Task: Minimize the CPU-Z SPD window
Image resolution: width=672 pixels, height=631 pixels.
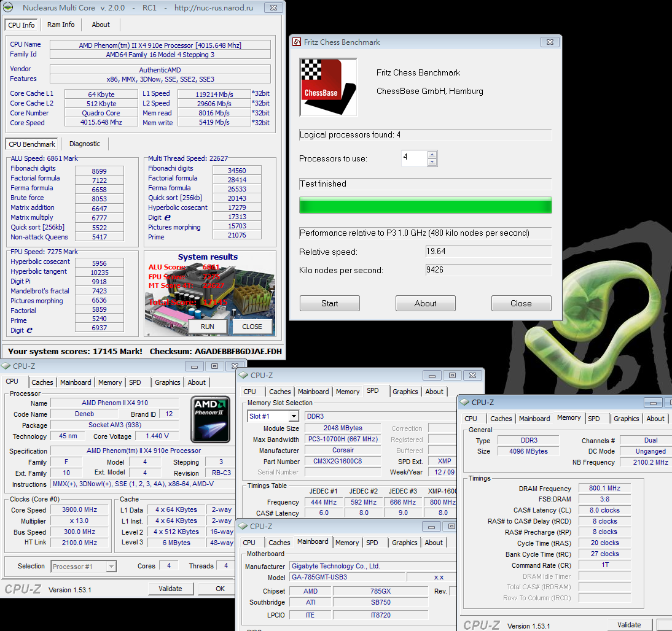Action: (432, 376)
